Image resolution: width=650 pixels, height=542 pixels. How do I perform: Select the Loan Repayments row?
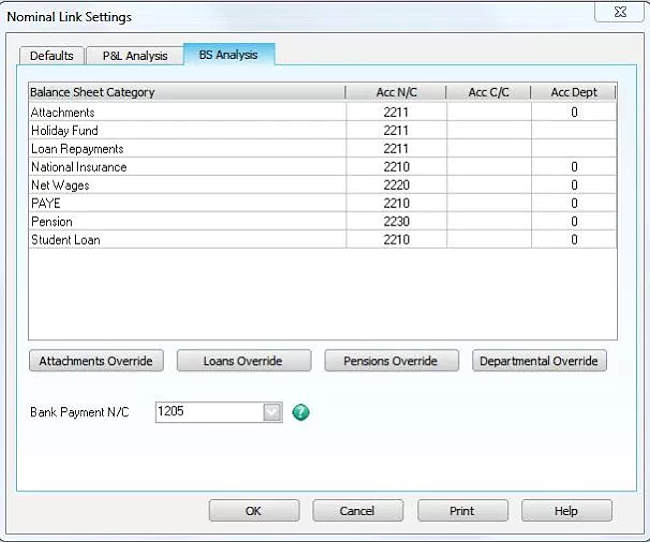click(323, 148)
